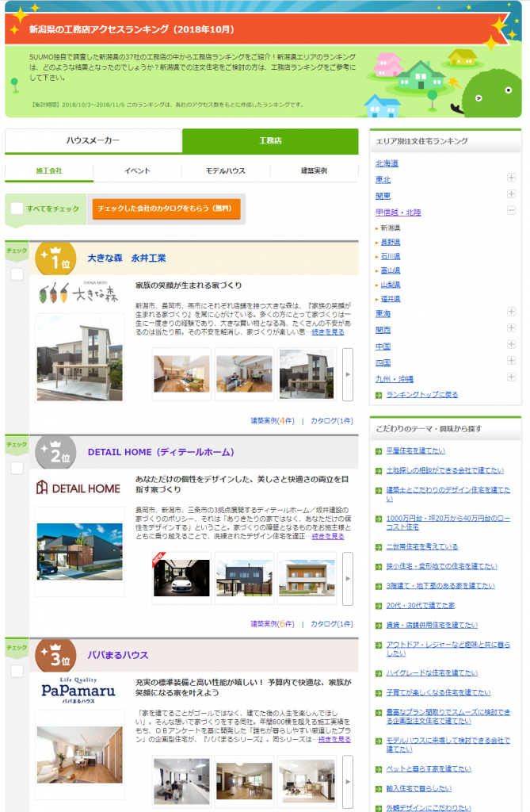Image resolution: width=530 pixels, height=812 pixels.
Task: Expand the 東北 region list
Action: 511,178
